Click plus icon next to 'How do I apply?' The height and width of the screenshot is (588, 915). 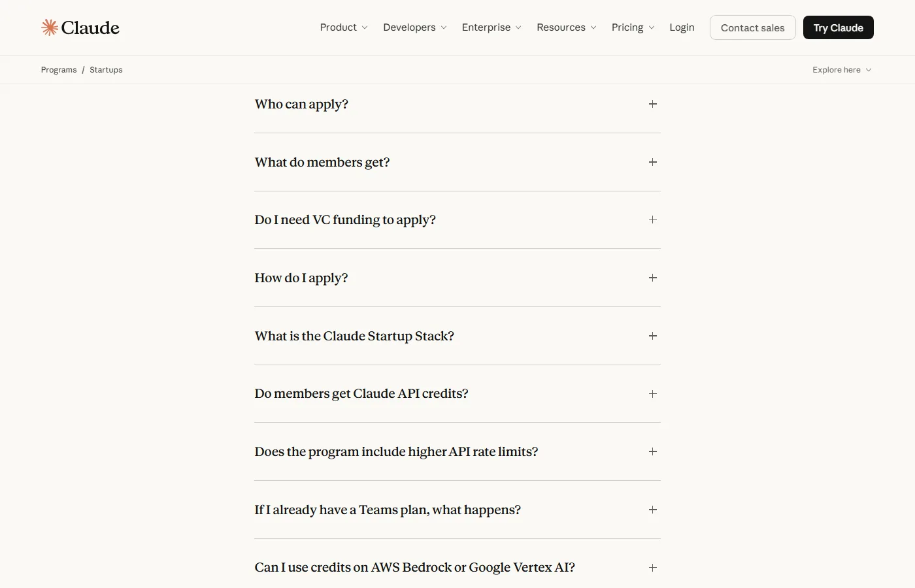click(652, 278)
